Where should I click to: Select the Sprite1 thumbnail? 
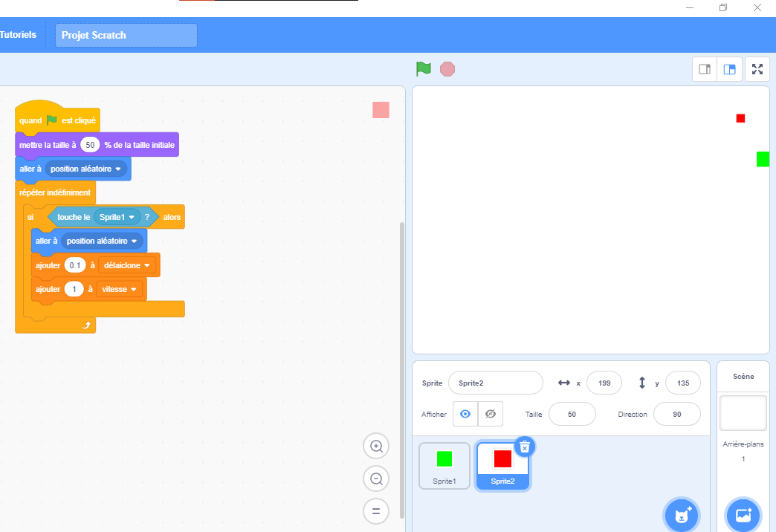(444, 466)
